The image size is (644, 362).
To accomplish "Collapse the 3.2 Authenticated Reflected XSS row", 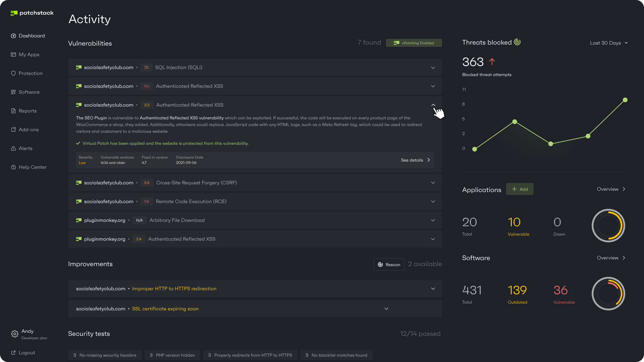I will point(433,105).
